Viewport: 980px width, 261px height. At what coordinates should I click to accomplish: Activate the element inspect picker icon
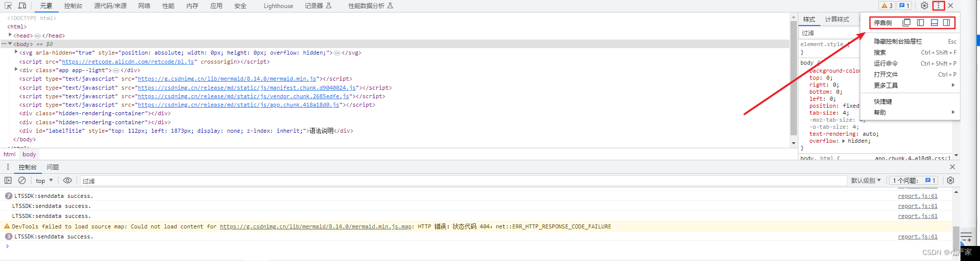tap(9, 6)
